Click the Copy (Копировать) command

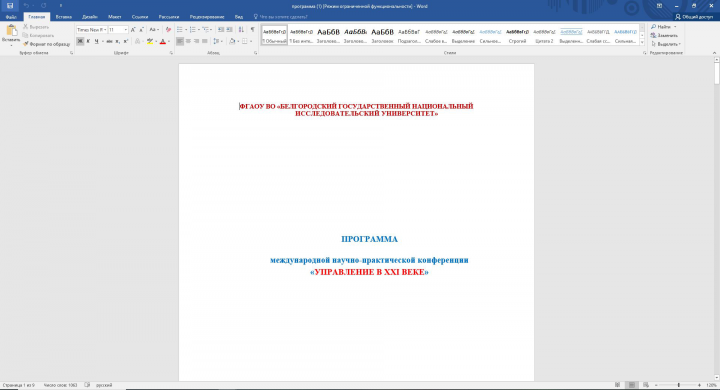pyautogui.click(x=38, y=35)
